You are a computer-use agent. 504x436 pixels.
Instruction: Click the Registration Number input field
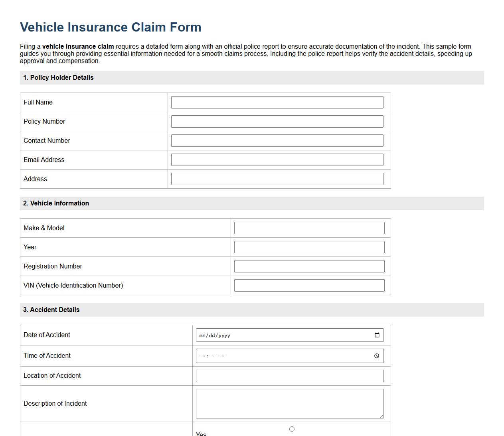(309, 266)
